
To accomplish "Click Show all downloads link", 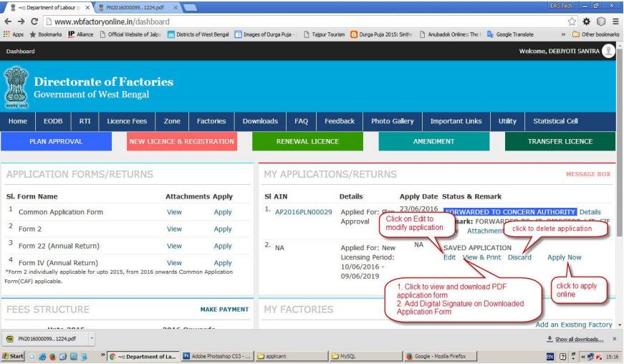I will 579,340.
